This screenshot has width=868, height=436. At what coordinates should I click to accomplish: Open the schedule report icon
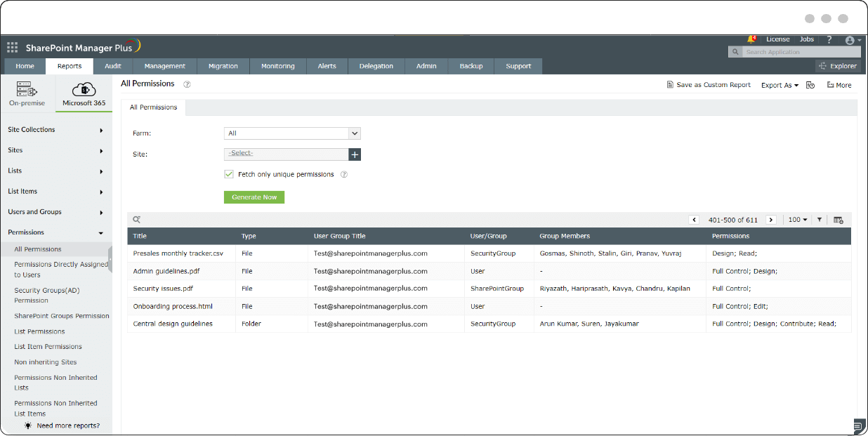click(x=810, y=85)
